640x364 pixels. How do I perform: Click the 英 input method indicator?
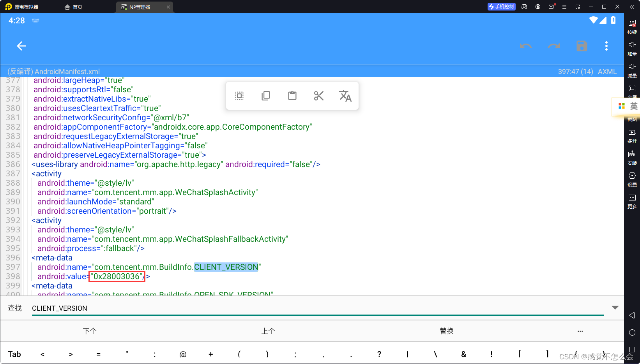[x=634, y=106]
